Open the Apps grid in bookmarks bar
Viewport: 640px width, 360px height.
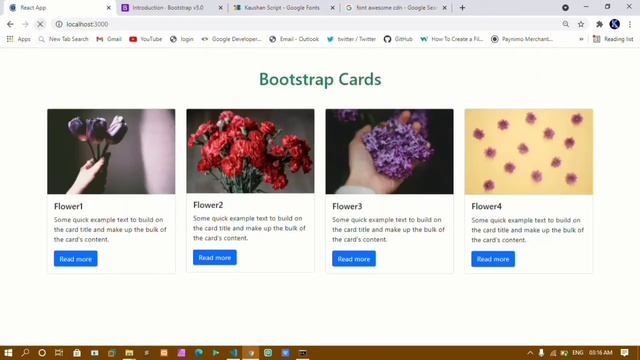click(18, 39)
